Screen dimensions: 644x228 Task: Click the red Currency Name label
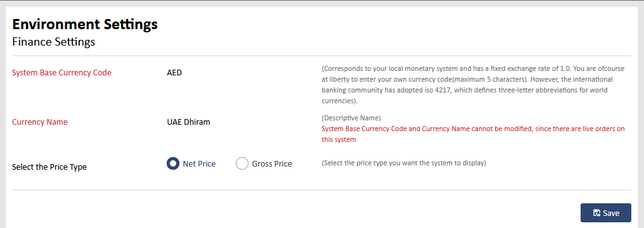[x=40, y=122]
